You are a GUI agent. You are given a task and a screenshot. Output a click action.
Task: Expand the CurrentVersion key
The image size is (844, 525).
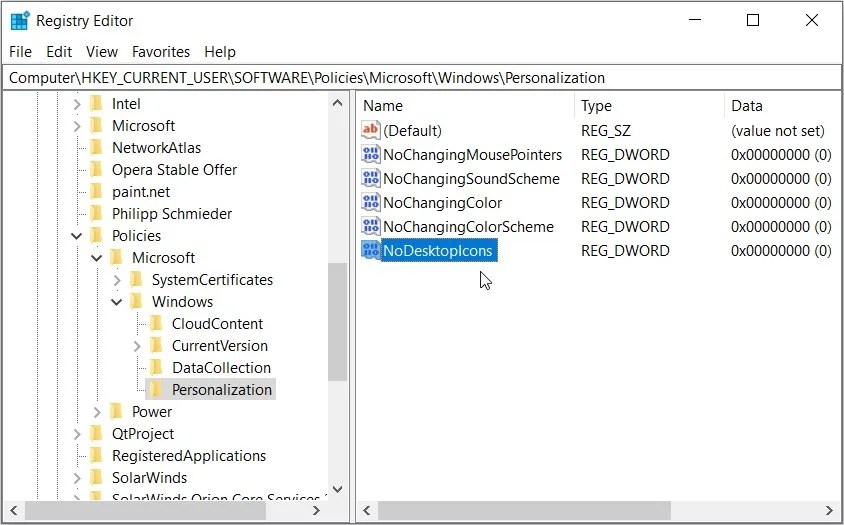click(x=137, y=346)
